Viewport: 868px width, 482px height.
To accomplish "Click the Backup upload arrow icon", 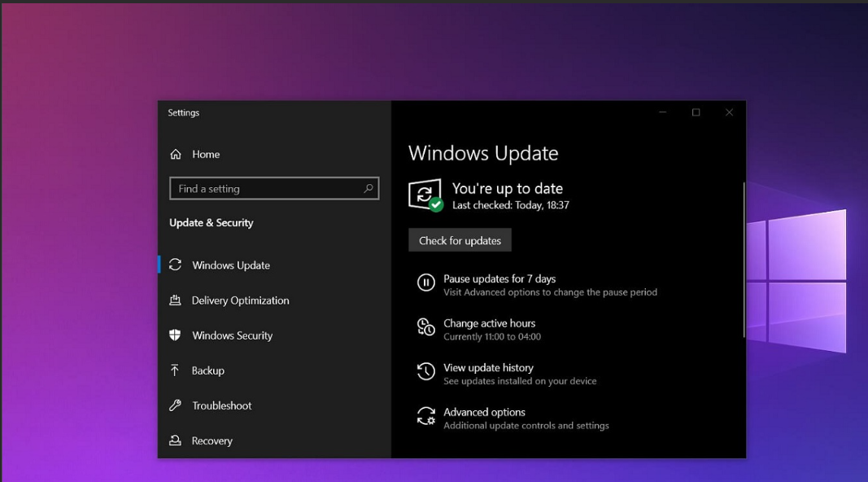I will [175, 370].
